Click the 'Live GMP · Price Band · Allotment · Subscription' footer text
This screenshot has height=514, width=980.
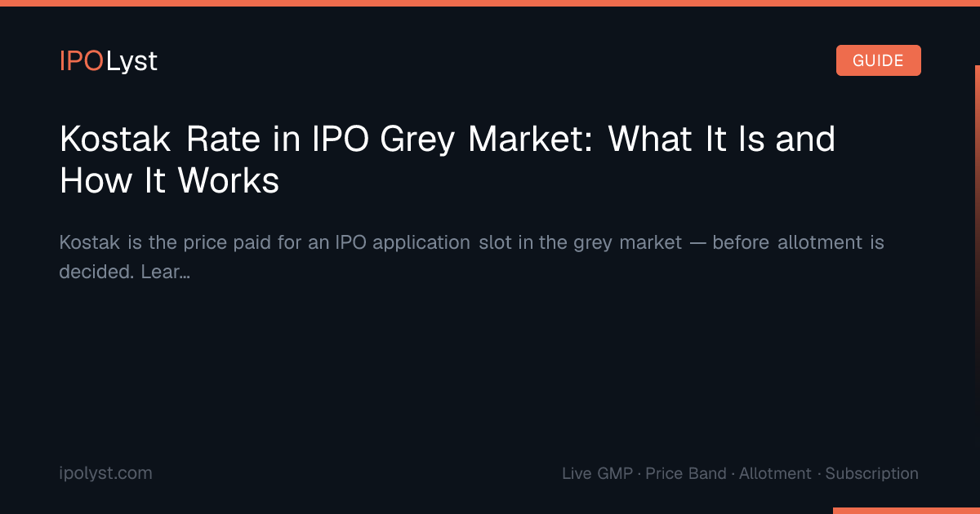(x=740, y=473)
